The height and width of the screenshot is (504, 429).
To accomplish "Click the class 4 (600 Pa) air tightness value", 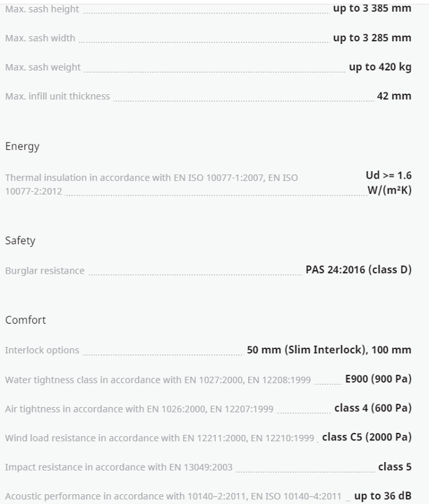I will coord(373,408).
